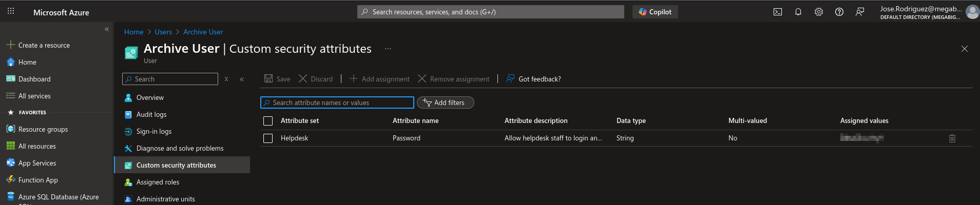Click Add assignment
The width and height of the screenshot is (980, 205).
379,79
